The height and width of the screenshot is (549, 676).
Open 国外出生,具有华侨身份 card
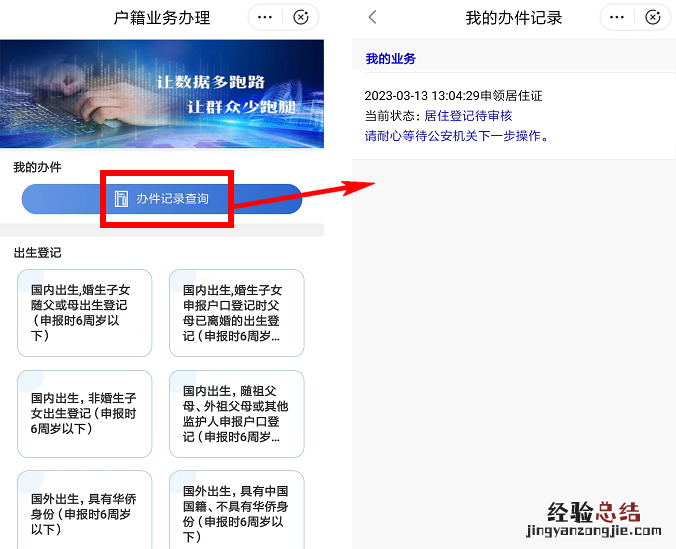pos(84,510)
